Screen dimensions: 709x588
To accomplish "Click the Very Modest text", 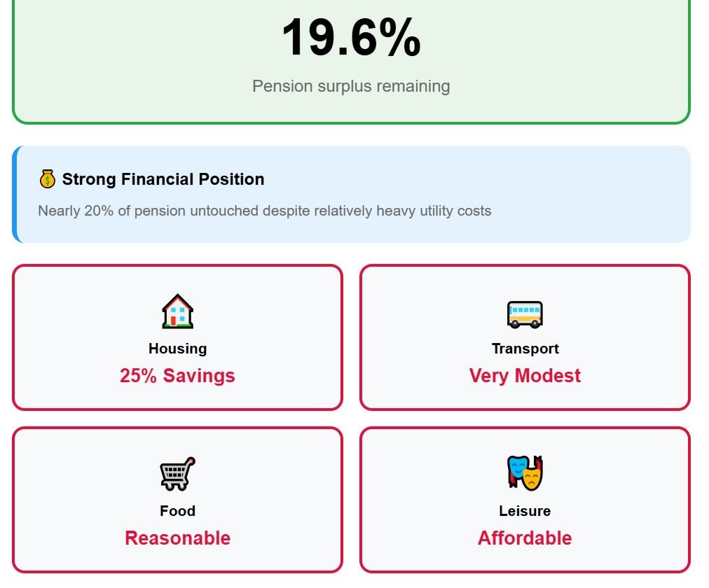I will (x=525, y=376).
